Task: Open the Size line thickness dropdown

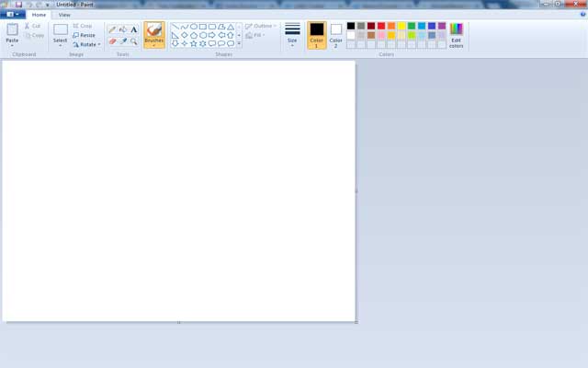Action: tap(292, 35)
